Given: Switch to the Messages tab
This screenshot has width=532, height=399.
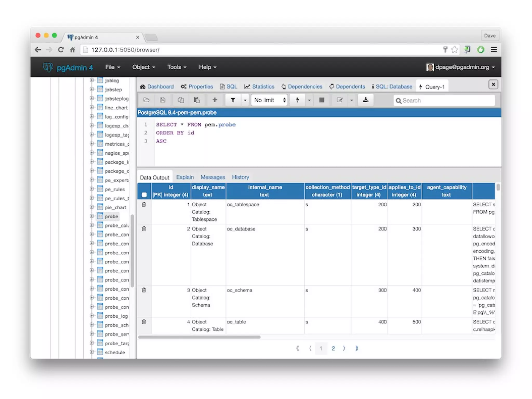Looking at the screenshot, I should tap(213, 177).
